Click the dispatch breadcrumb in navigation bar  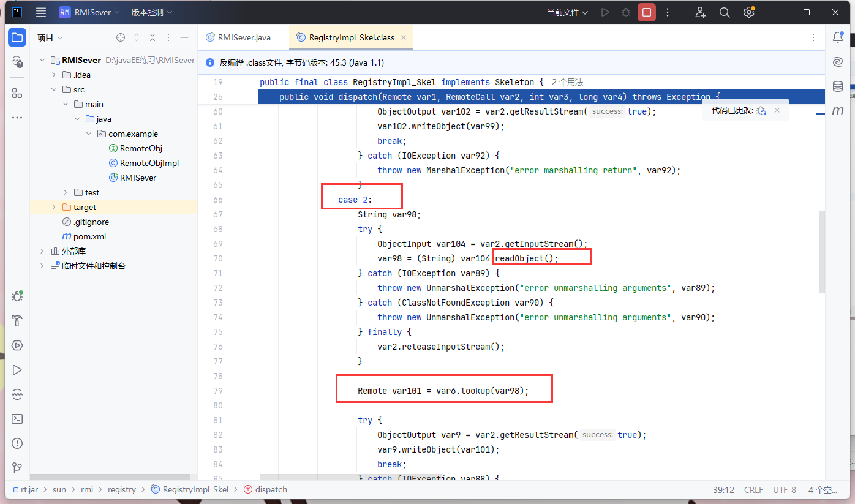pyautogui.click(x=271, y=489)
